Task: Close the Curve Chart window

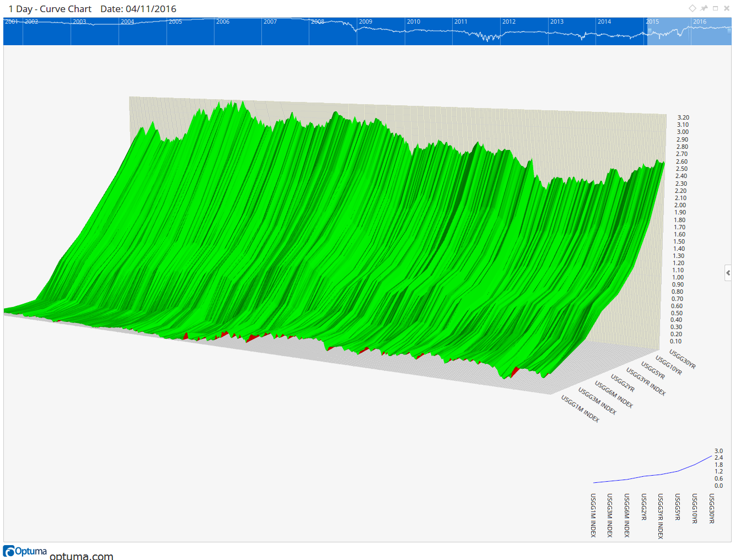Action: tap(727, 8)
